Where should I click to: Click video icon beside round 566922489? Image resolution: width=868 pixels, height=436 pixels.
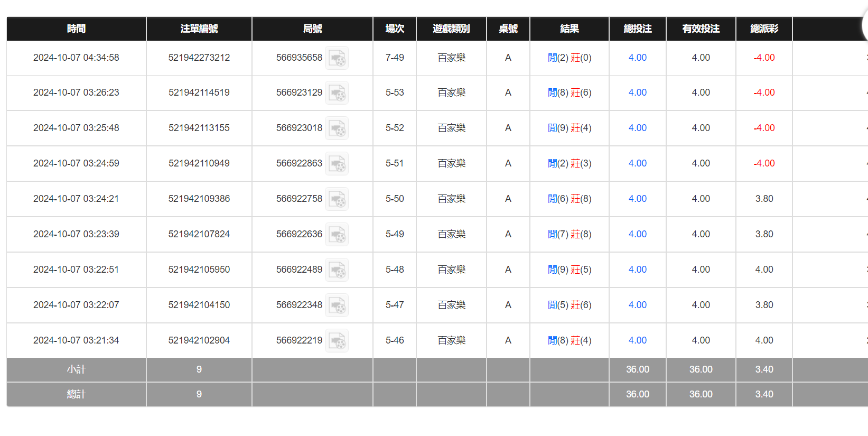[337, 270]
